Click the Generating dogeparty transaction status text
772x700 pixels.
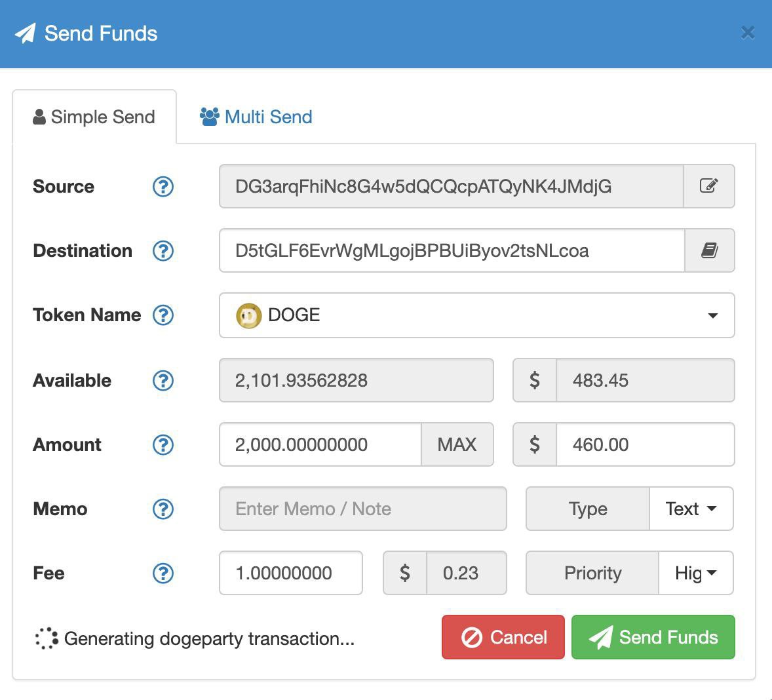[209, 638]
